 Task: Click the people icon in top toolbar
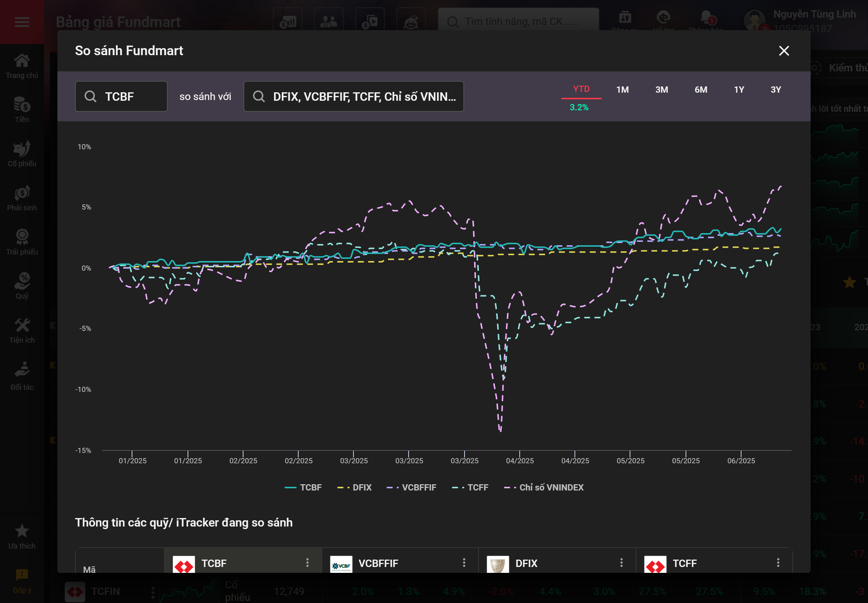(x=328, y=22)
